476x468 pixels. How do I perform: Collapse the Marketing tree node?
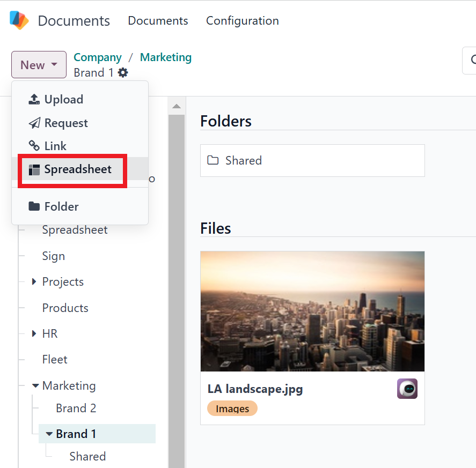(x=35, y=386)
